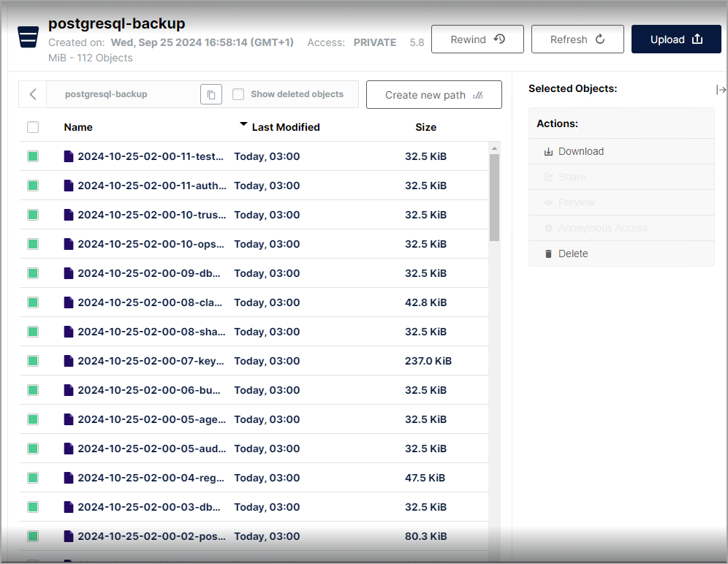Image resolution: width=728 pixels, height=564 pixels.
Task: Deselect the 237.0 KiB file checkbox
Action: pos(33,361)
